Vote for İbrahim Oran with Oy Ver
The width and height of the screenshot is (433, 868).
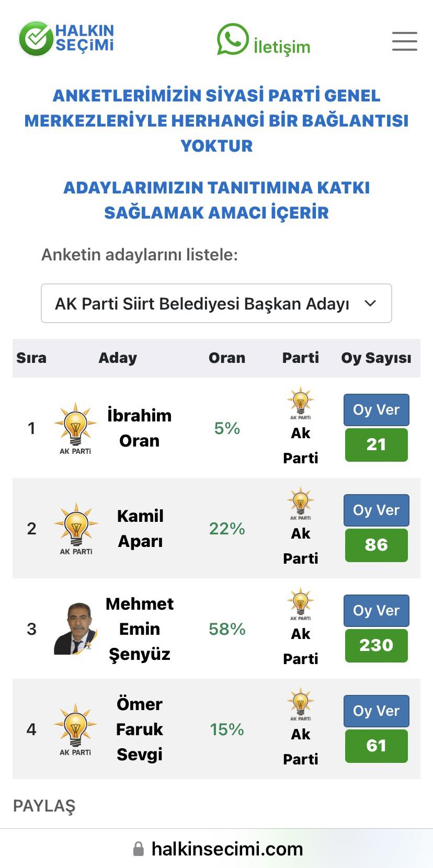click(x=376, y=409)
